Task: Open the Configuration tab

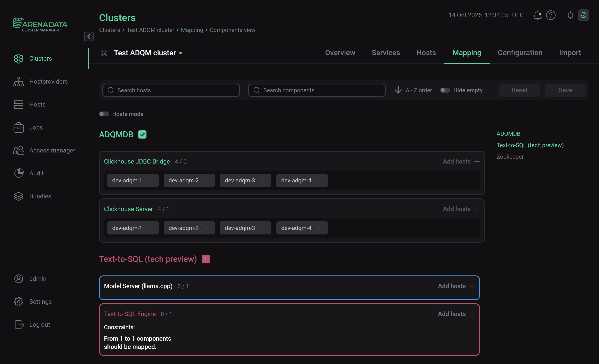Action: point(520,53)
